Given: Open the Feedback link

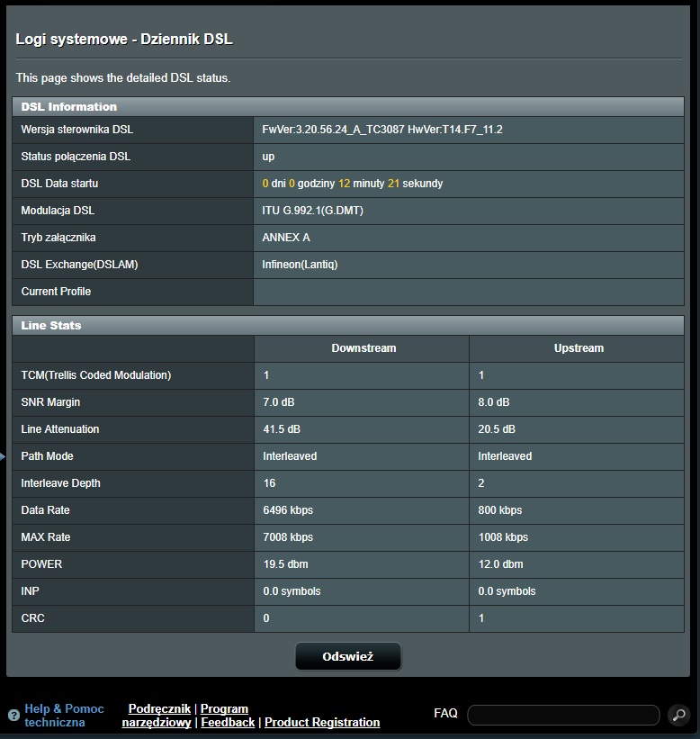Looking at the screenshot, I should [x=228, y=722].
